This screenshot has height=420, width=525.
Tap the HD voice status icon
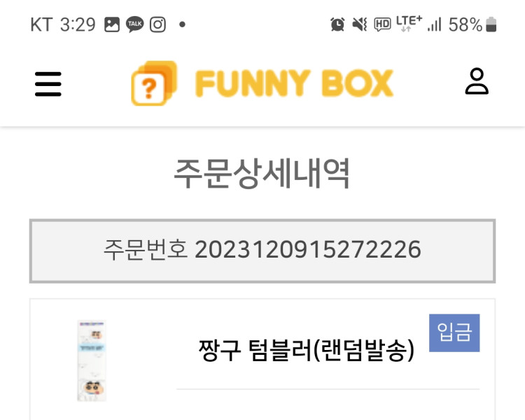[382, 24]
